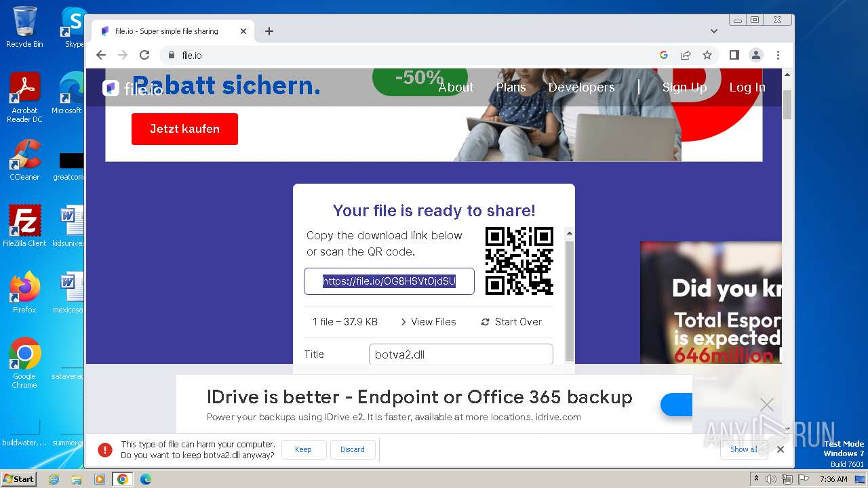Close the IDrive bottom ad

(767, 405)
